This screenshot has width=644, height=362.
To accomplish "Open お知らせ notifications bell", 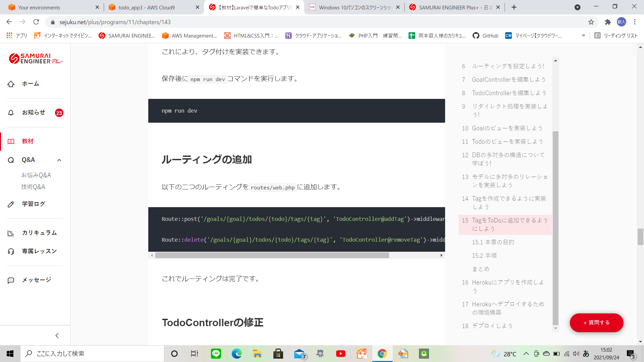I will point(11,113).
